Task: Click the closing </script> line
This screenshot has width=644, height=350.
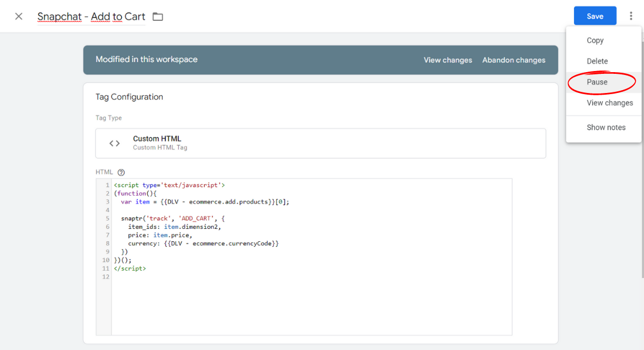Action: coord(130,268)
